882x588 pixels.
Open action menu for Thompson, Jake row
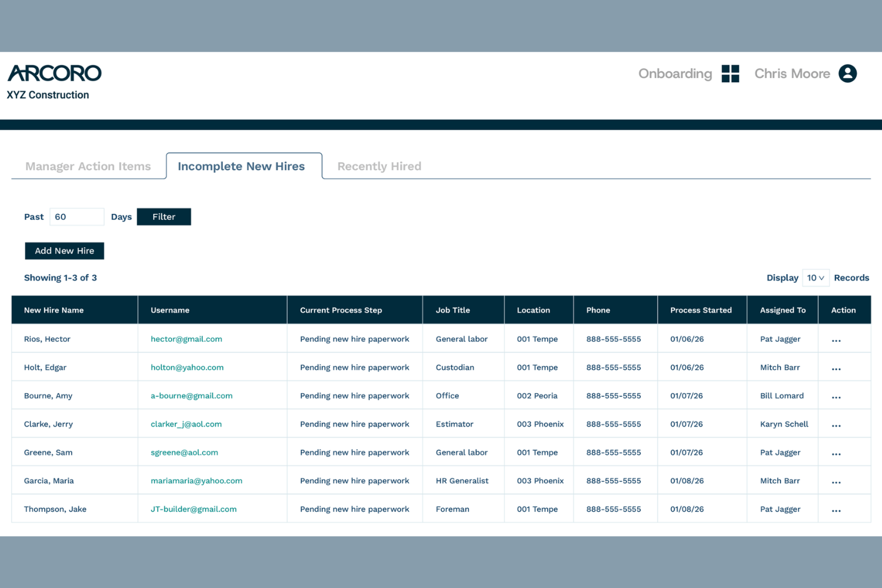[836, 511]
